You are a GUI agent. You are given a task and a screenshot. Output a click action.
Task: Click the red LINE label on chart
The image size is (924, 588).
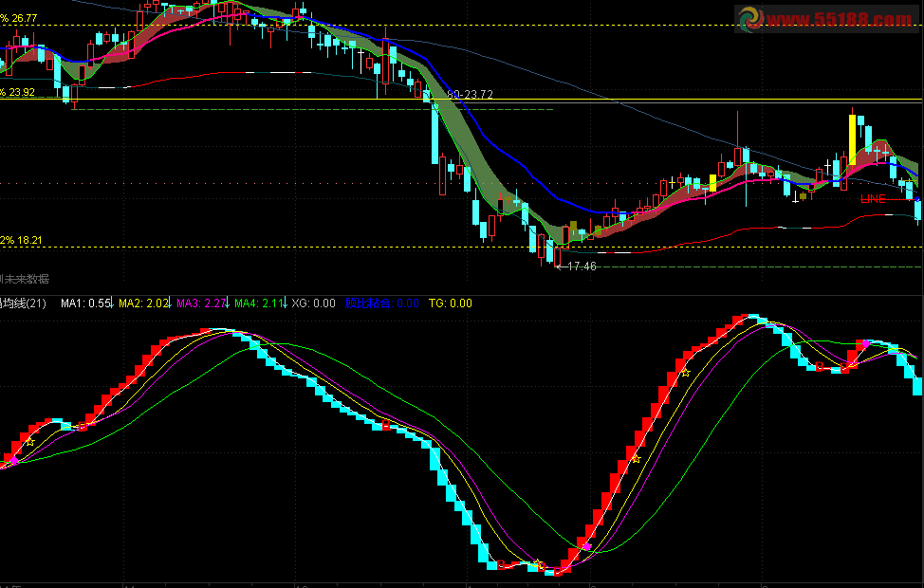[873, 199]
